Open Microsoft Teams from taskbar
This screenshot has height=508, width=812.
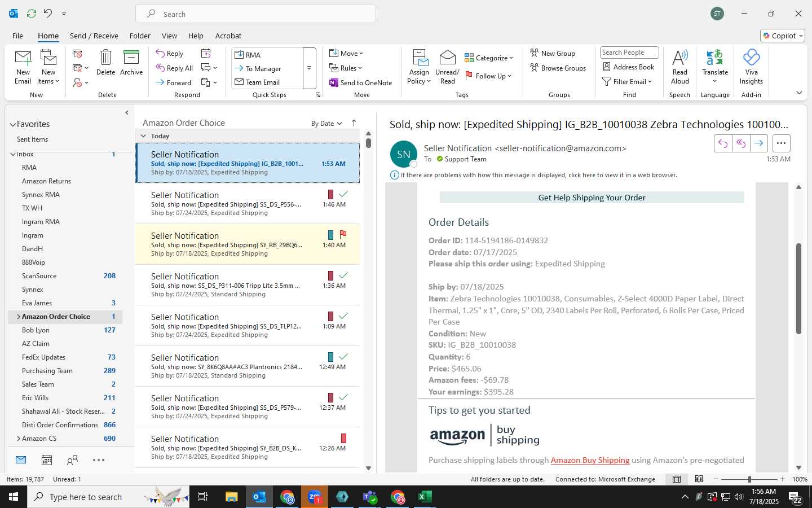[370, 497]
